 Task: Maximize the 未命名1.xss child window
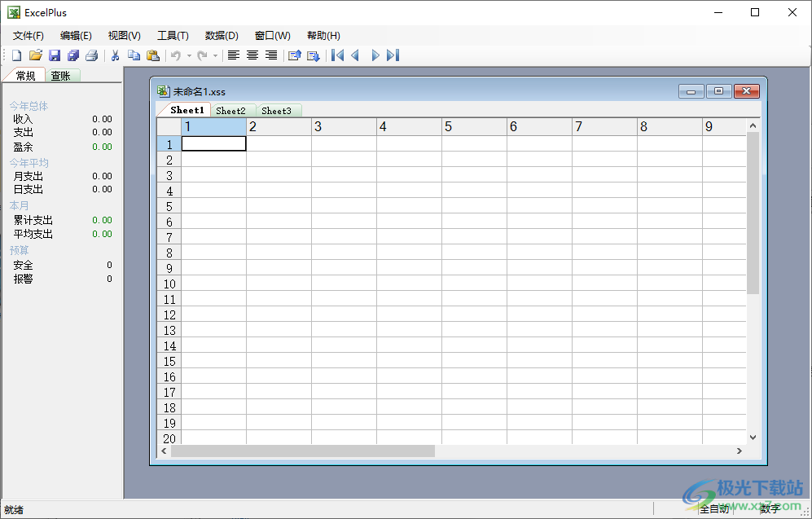719,91
